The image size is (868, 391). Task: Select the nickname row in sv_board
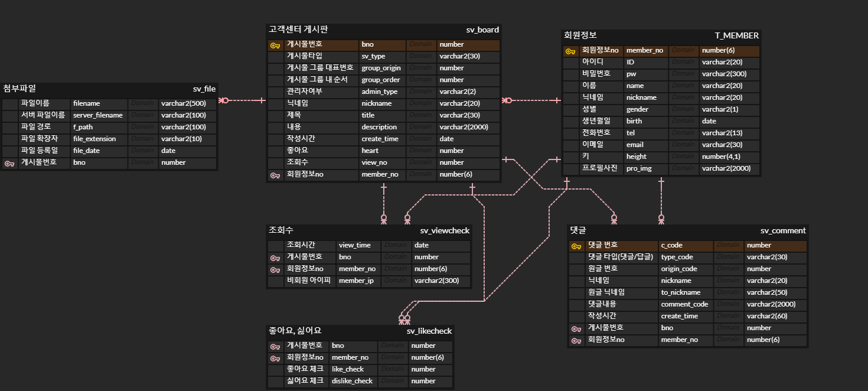378,103
